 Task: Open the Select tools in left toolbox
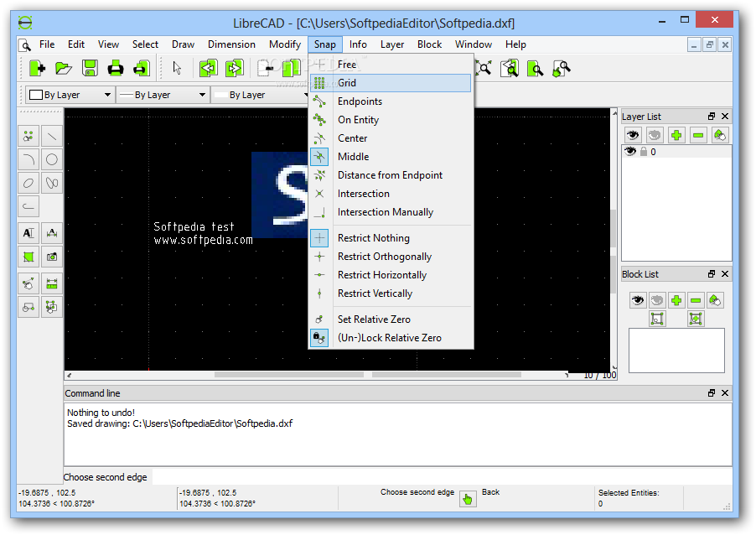[52, 307]
